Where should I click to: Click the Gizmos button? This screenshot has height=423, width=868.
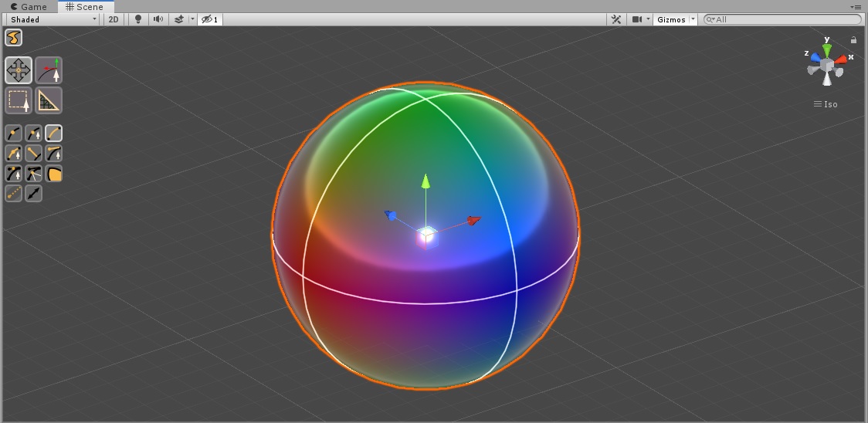[672, 19]
